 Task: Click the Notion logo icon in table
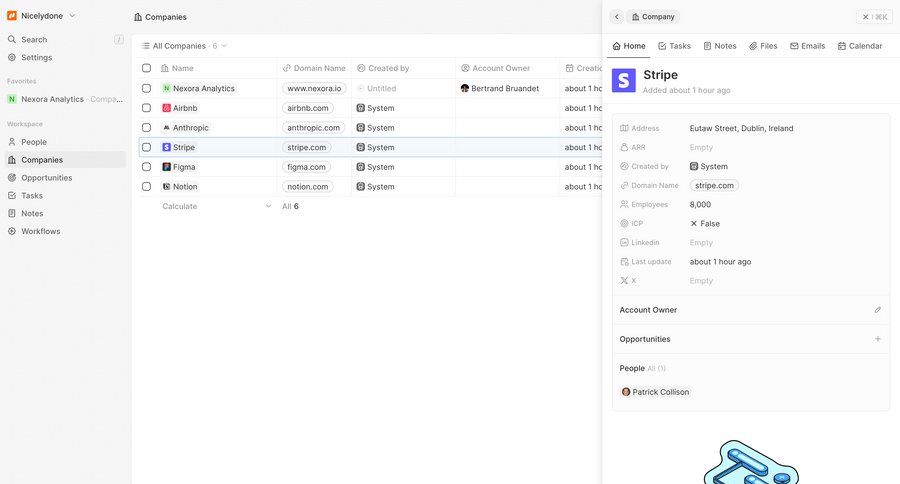pyautogui.click(x=166, y=187)
